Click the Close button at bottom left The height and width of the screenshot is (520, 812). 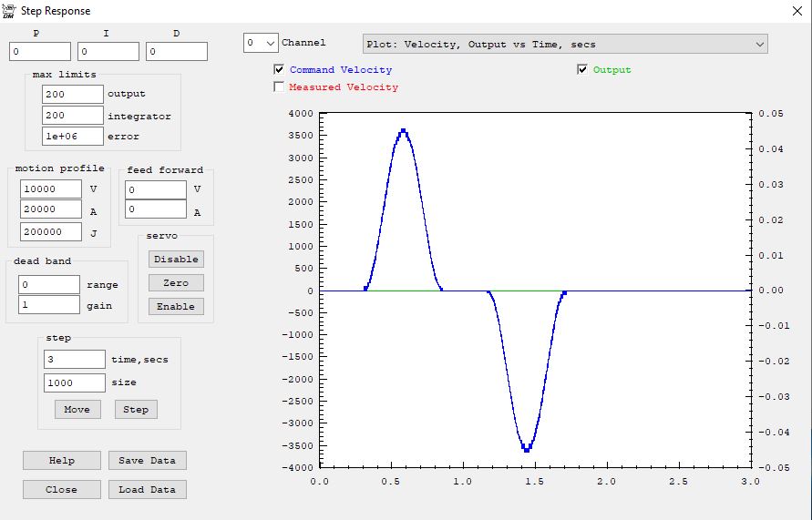click(x=61, y=490)
